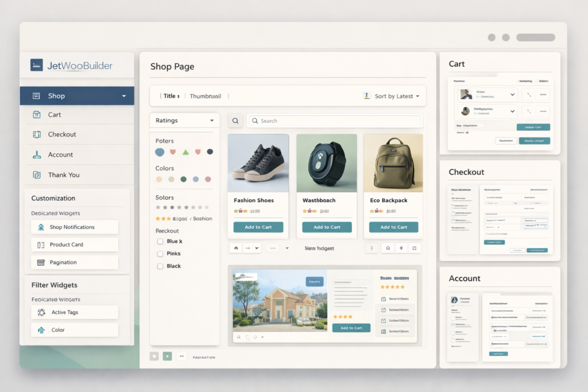This screenshot has height=392, width=588.
Task: Select the Active Tags filter widget
Action: coord(75,312)
